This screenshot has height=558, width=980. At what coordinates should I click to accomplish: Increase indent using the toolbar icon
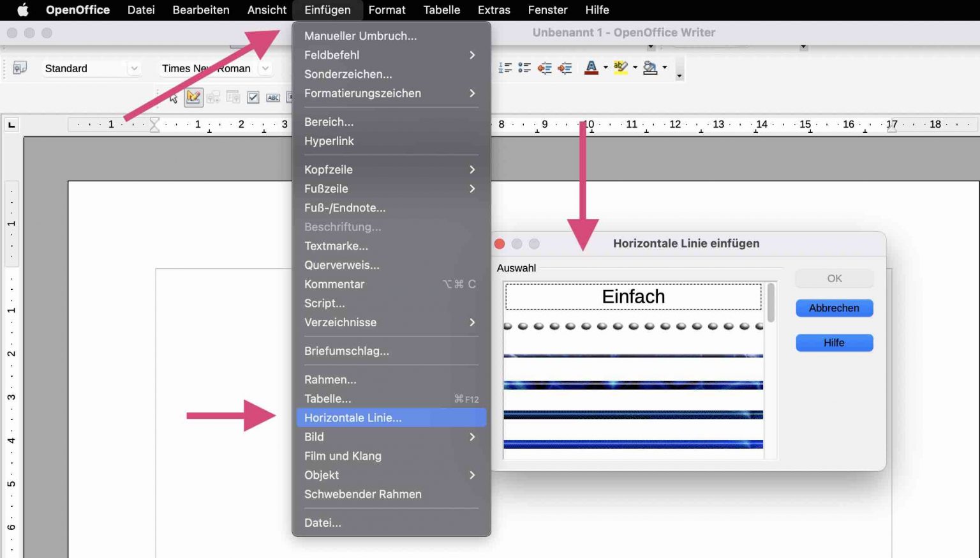coord(564,68)
